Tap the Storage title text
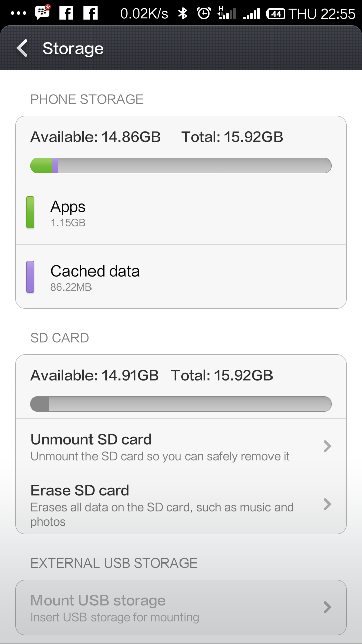Image resolution: width=362 pixels, height=644 pixels. 72,49
